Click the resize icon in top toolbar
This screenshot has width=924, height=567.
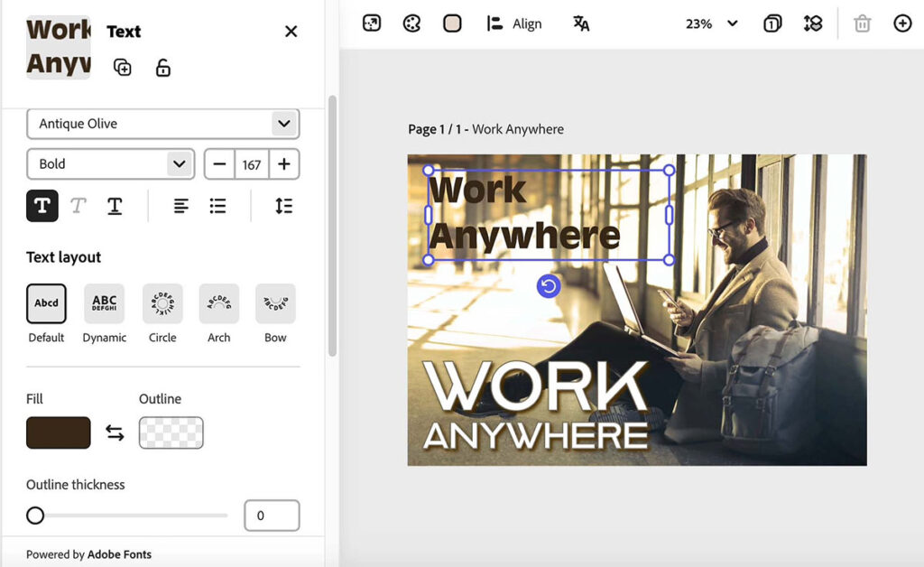[372, 23]
